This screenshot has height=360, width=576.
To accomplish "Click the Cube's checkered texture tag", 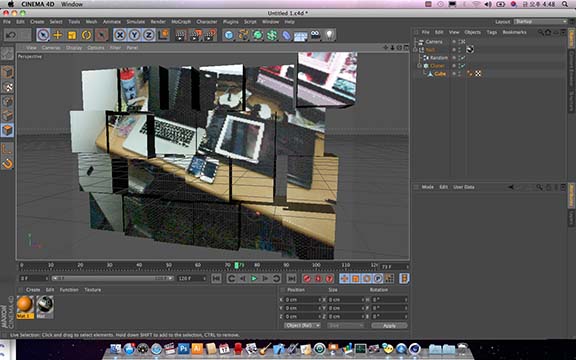I will pyautogui.click(x=478, y=74).
